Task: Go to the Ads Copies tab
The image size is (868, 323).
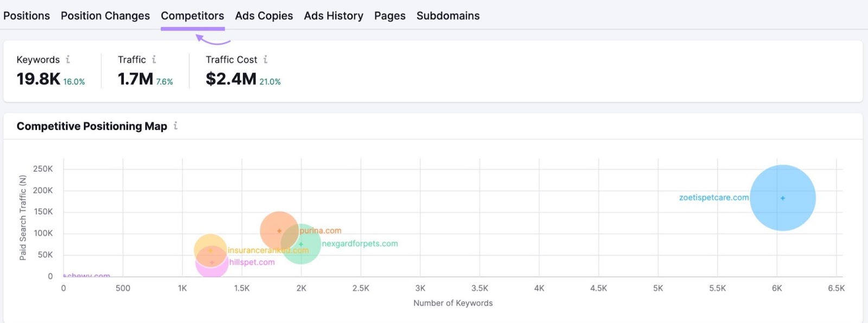Action: [x=264, y=16]
